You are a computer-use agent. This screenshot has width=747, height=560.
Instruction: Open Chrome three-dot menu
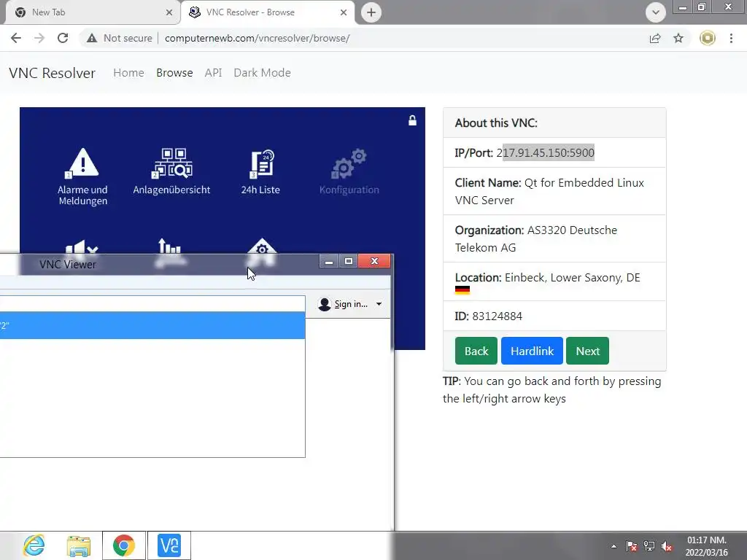pyautogui.click(x=731, y=38)
